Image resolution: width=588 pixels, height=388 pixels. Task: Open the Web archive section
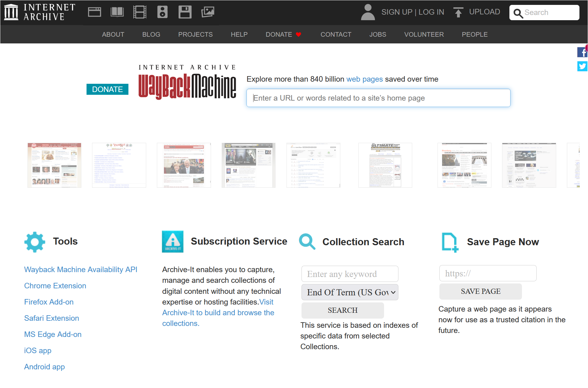point(94,12)
